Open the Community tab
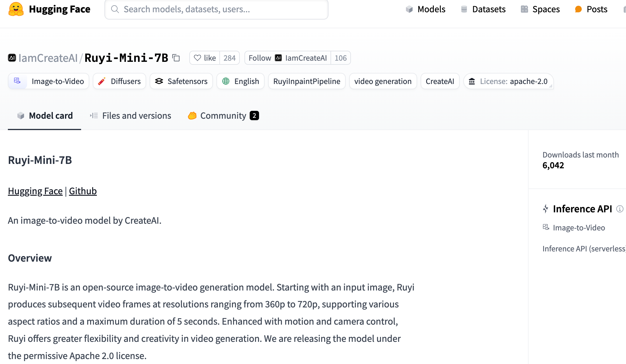The width and height of the screenshot is (626, 364). click(x=223, y=116)
